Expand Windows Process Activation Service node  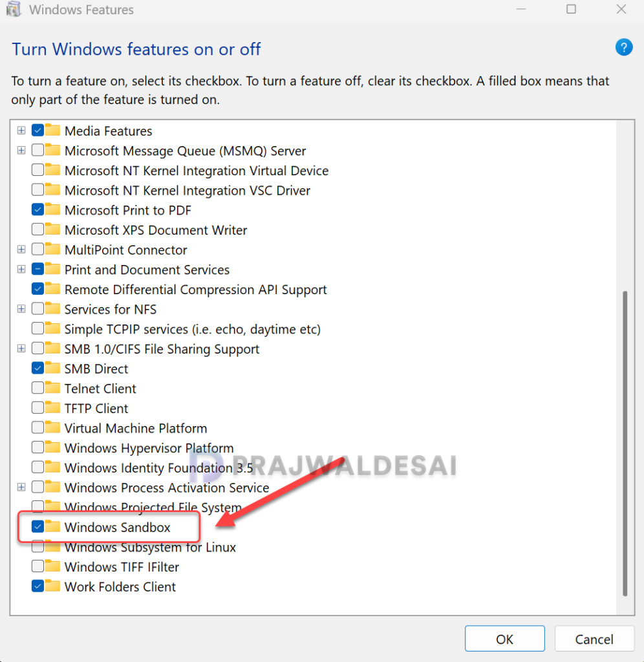[x=21, y=487]
